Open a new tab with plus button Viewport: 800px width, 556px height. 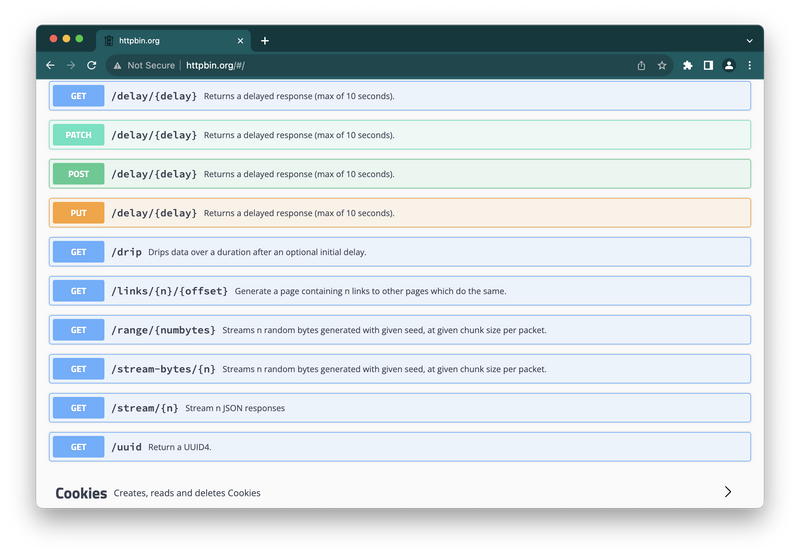pos(265,41)
